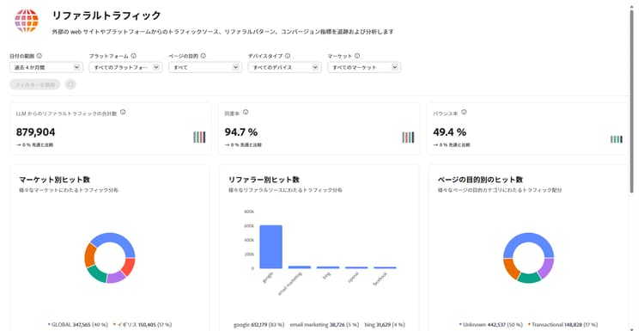Click the facebook bar in referrer chart
Image resolution: width=644 pixels, height=331 pixels.
coord(385,267)
